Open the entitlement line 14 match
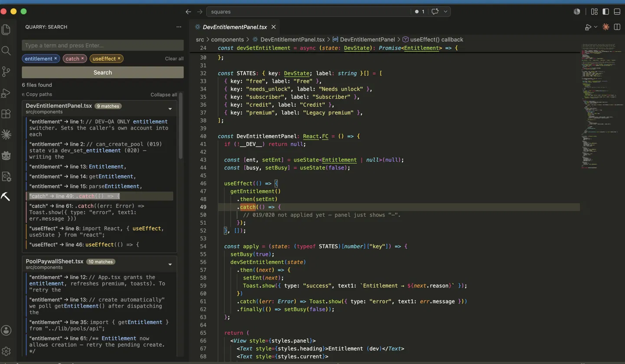This screenshot has height=364, width=625. click(x=99, y=176)
